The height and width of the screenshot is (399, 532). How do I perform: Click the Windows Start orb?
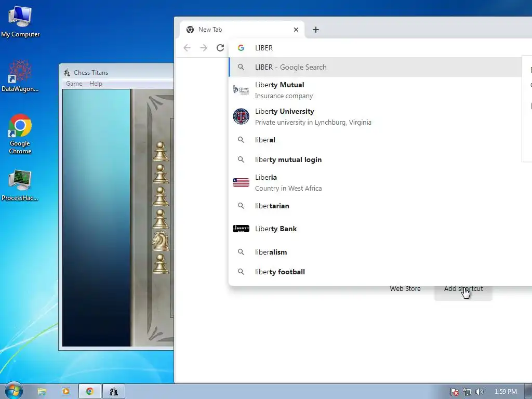click(14, 391)
